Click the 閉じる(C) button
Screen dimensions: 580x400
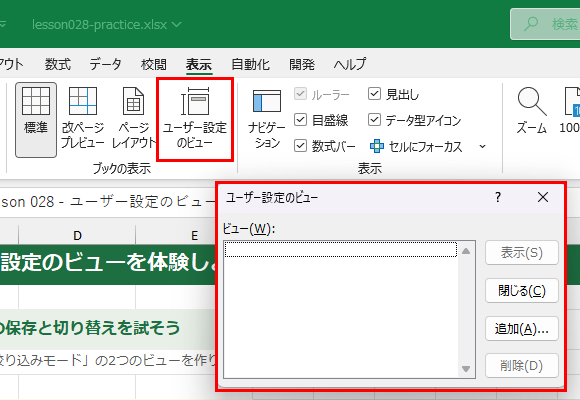tap(522, 290)
